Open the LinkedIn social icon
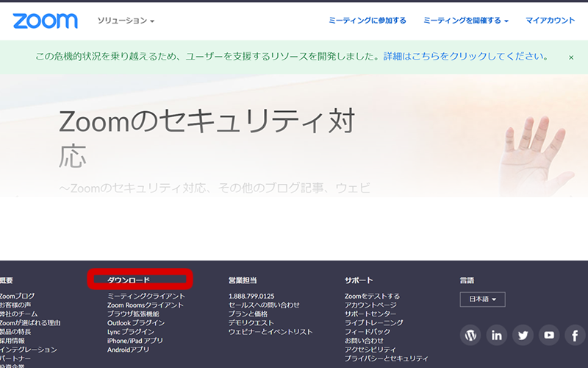Screen dimensions: 588x368 click(x=497, y=335)
